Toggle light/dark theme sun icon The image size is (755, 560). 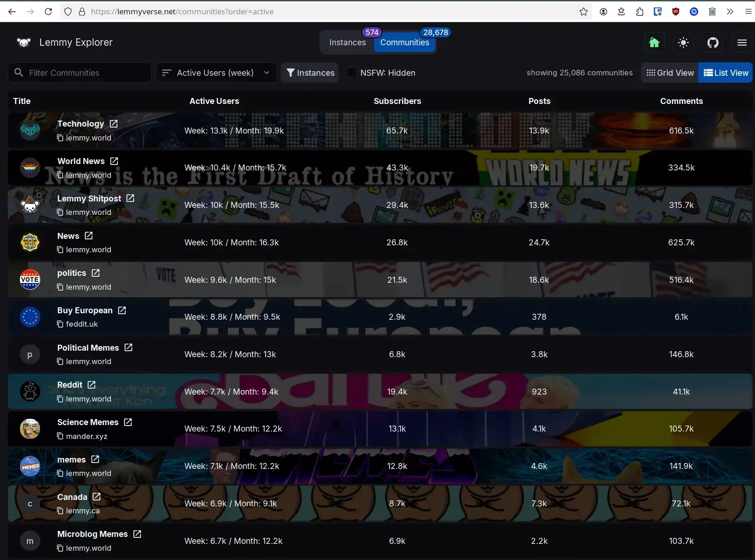click(x=683, y=43)
